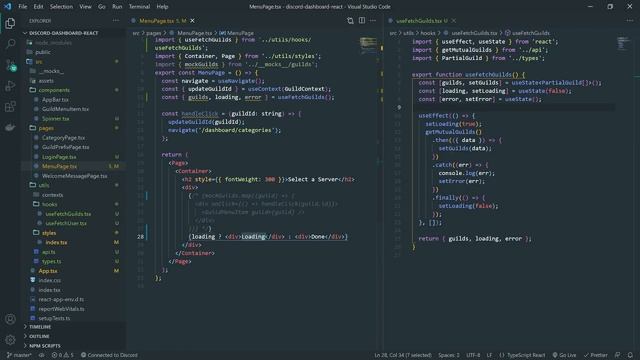The image size is (640, 360).
Task: Click the errors and warnings count indicator
Action: point(62,355)
